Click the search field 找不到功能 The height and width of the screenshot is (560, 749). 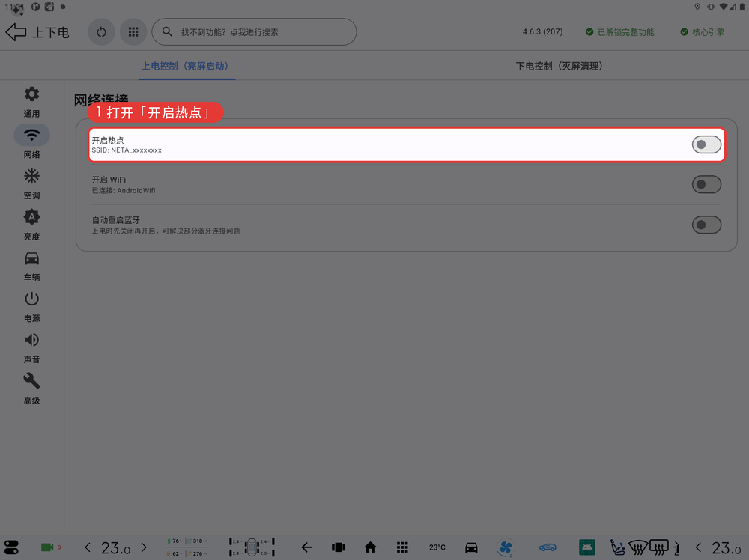click(x=254, y=32)
